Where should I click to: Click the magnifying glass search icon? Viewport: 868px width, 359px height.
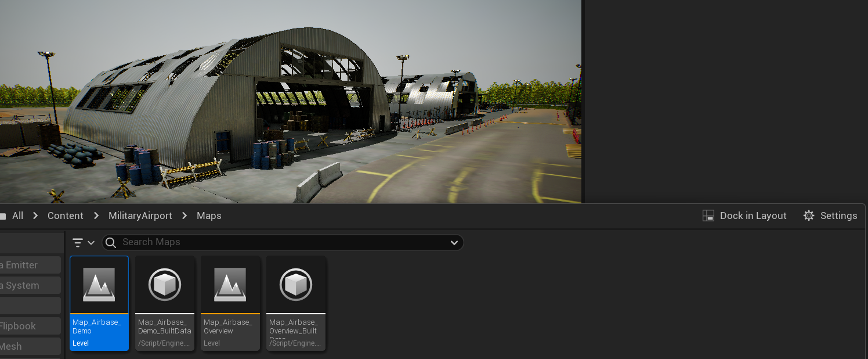[x=111, y=242]
